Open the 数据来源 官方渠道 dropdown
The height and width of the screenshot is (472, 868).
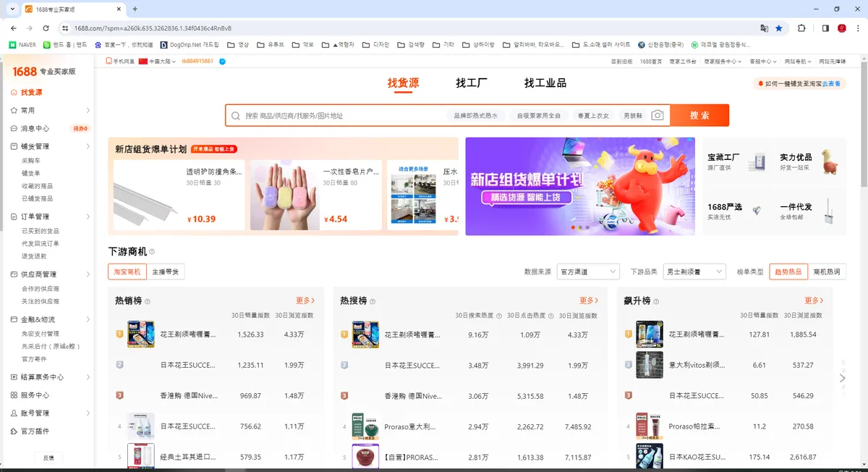(588, 271)
